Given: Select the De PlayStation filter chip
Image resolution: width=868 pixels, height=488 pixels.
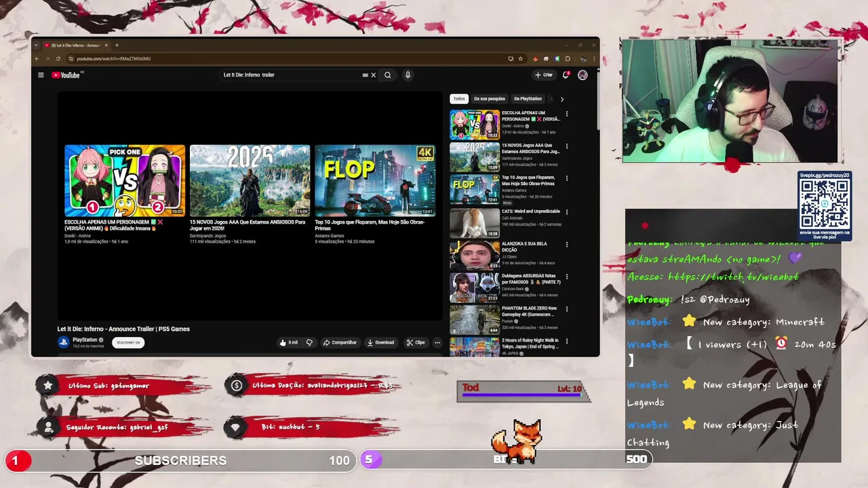Looking at the screenshot, I should (528, 99).
